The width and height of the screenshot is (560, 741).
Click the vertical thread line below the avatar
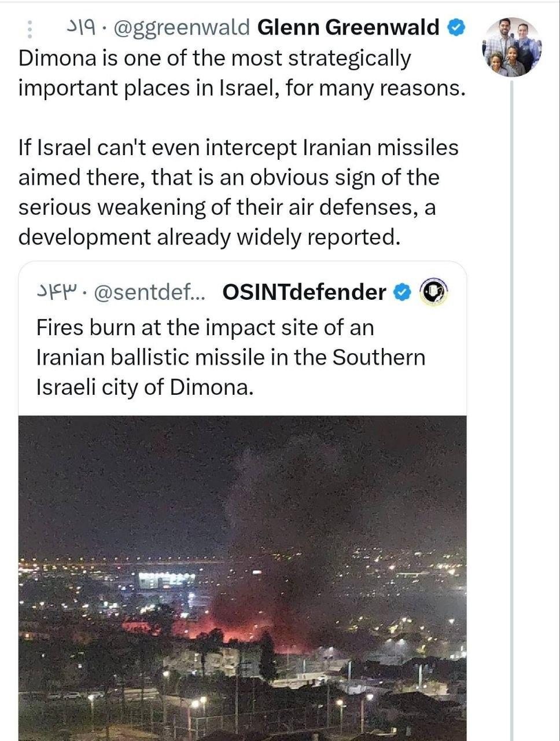tap(512, 405)
